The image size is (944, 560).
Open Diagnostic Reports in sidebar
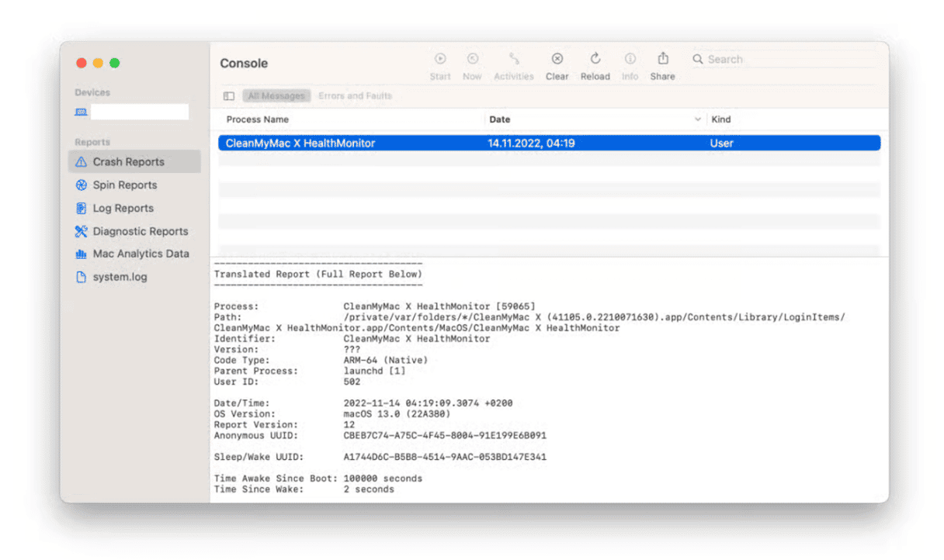pyautogui.click(x=140, y=231)
